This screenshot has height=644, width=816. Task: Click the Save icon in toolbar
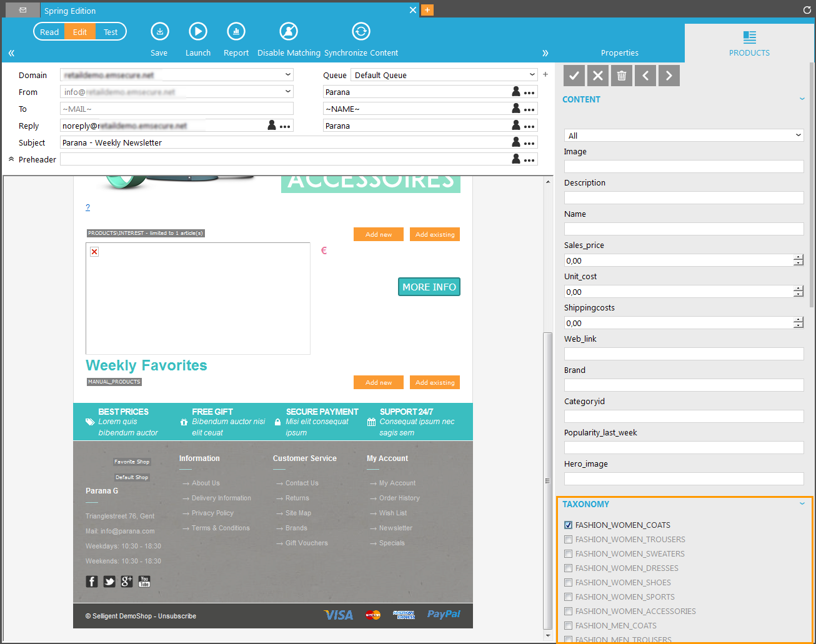pos(160,32)
